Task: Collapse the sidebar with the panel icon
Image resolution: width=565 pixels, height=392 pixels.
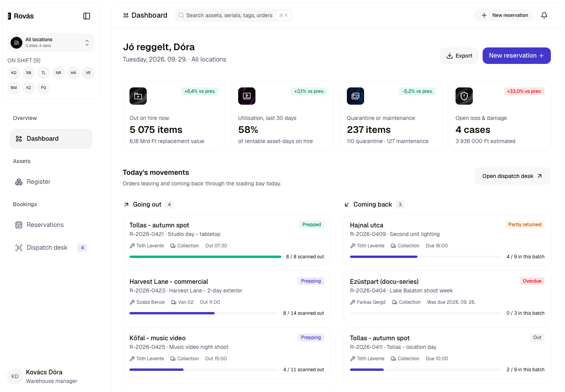Action: (x=87, y=16)
